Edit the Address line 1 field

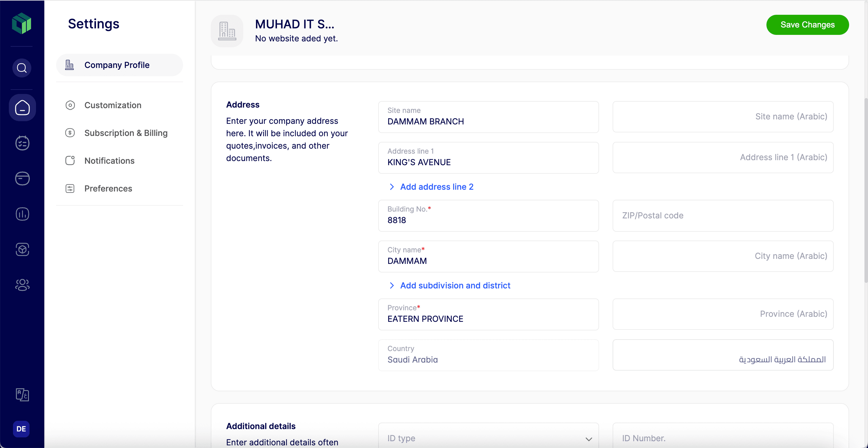488,158
